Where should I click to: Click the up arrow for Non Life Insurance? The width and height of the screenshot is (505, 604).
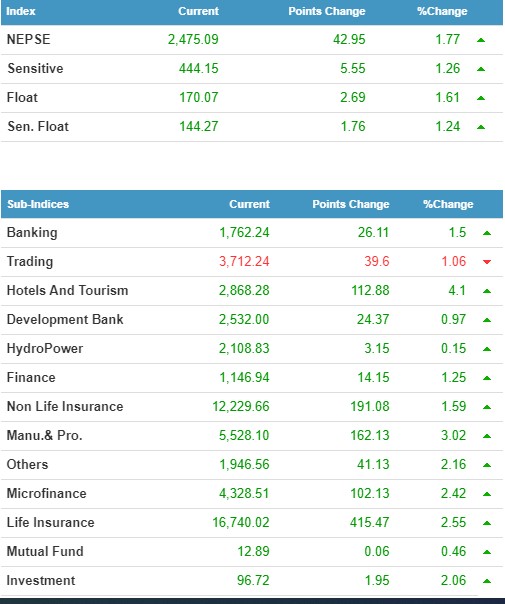(x=487, y=407)
